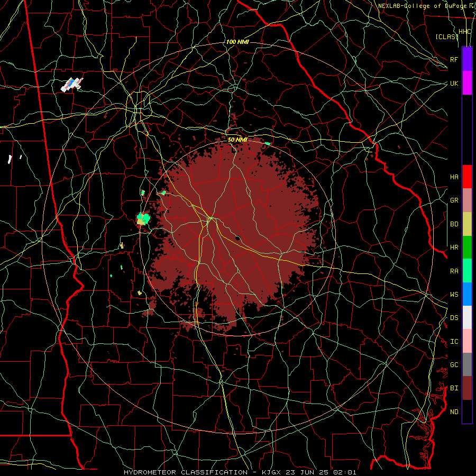Viewport: 476px width, 476px height.
Task: Click the 'HA' legend label
Action: [x=454, y=177]
